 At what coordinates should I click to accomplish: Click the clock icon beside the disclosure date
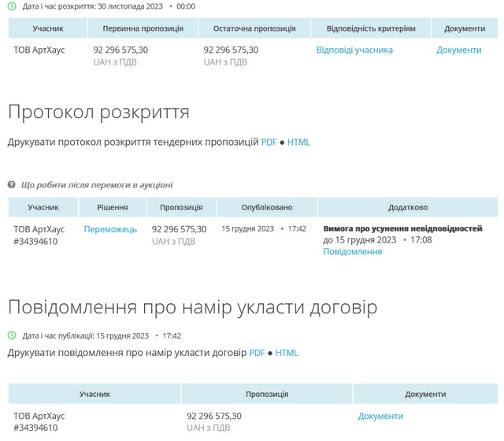pyautogui.click(x=12, y=6)
